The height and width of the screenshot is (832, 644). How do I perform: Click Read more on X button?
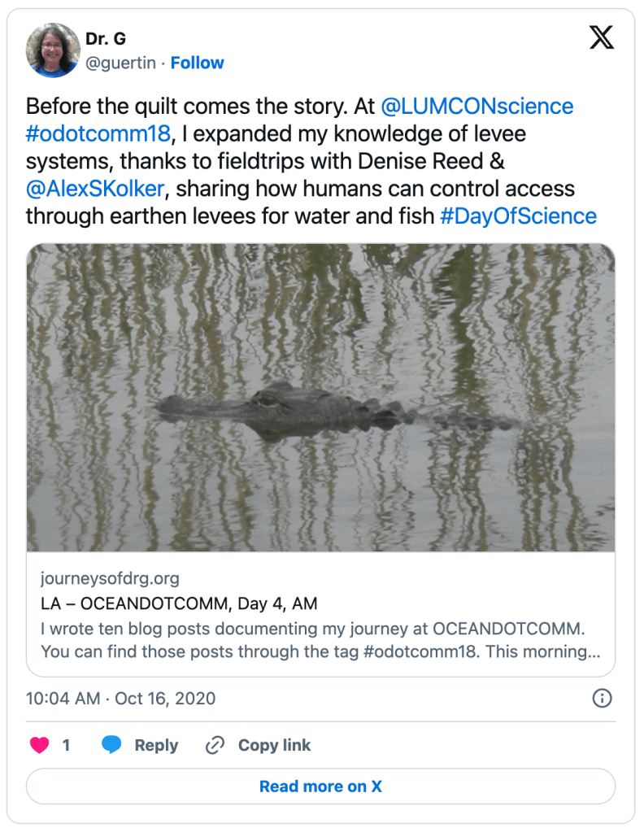point(321,786)
